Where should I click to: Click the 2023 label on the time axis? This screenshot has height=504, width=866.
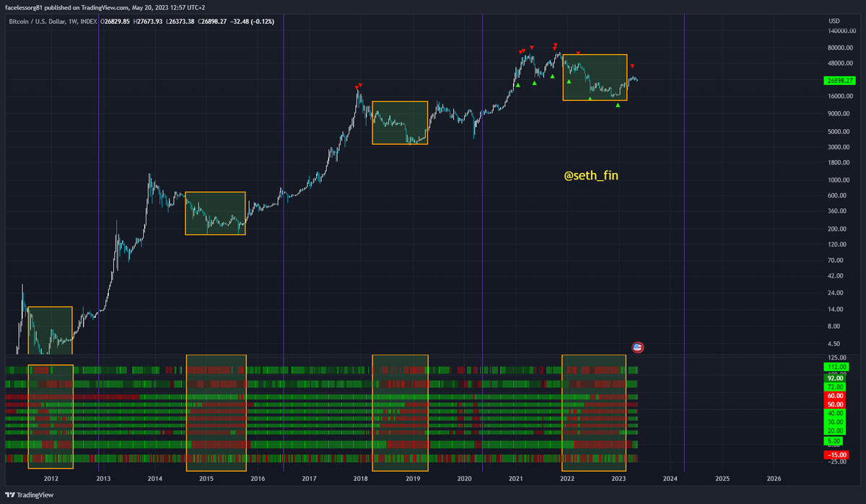pos(618,479)
